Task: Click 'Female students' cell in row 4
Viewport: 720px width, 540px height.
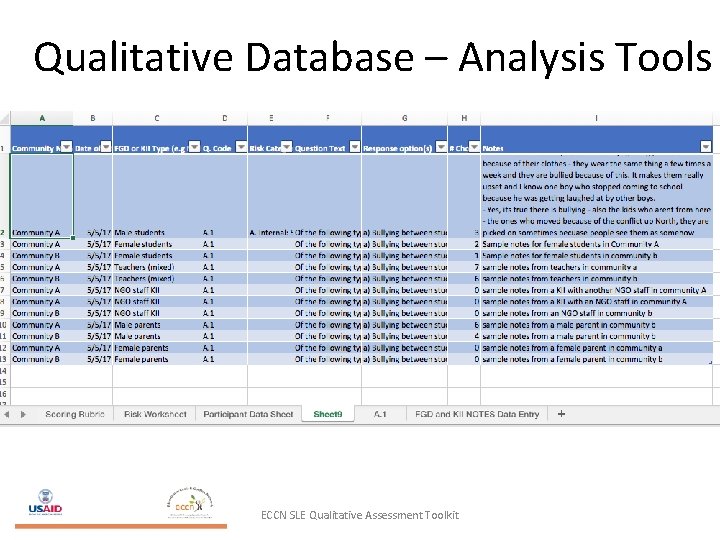Action: (157, 255)
